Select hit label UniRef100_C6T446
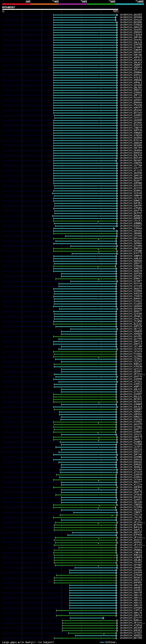 pos(131,236)
